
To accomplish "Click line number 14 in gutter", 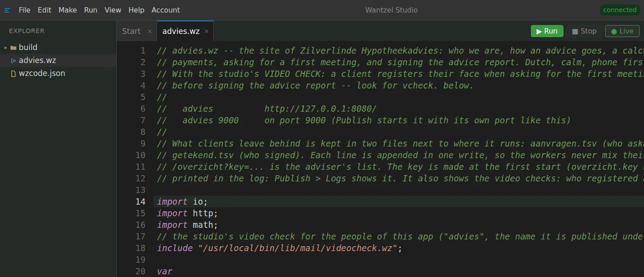I will 140,201.
